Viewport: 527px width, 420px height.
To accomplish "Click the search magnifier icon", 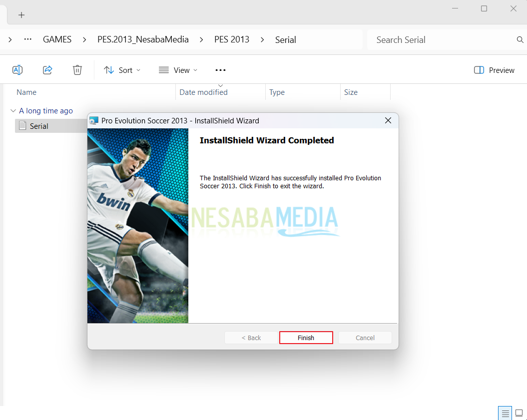I will click(520, 39).
